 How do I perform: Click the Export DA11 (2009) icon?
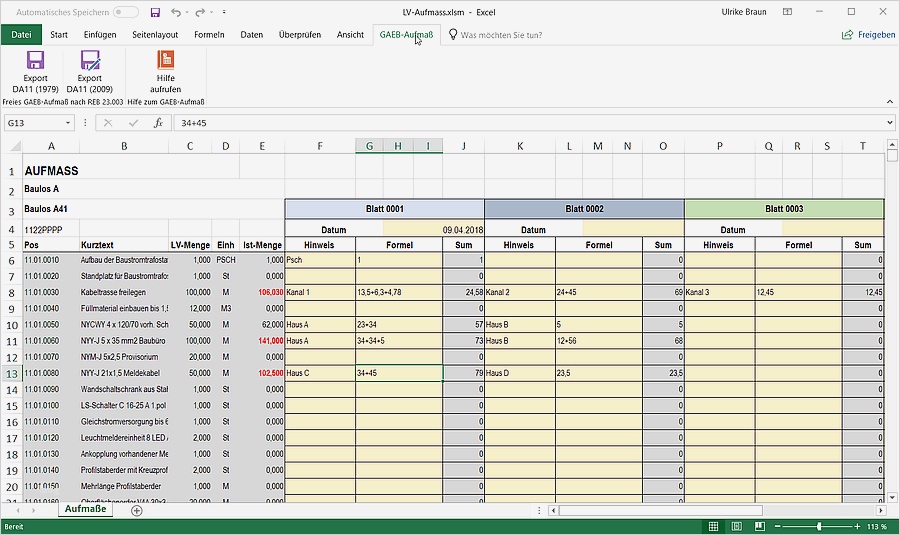pos(90,60)
